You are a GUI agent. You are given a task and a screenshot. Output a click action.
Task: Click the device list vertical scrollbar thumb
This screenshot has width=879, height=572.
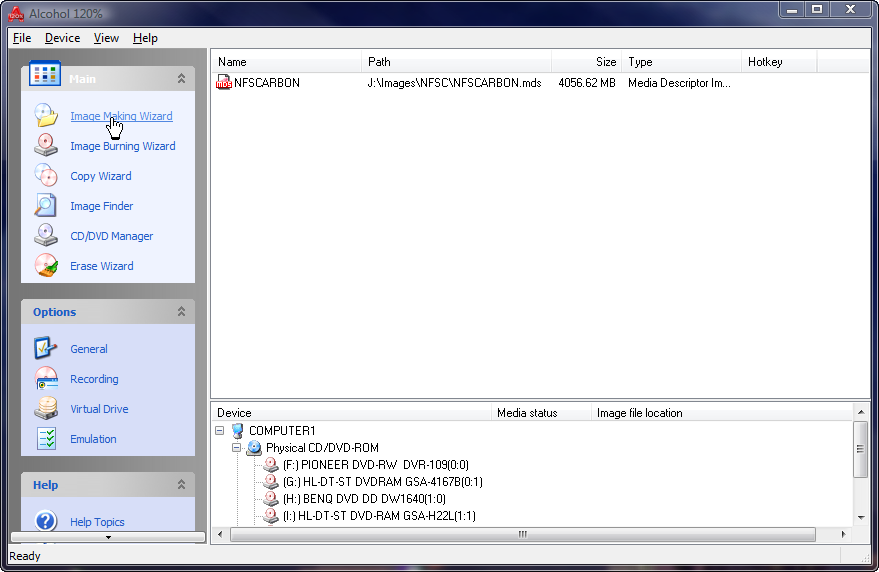(x=861, y=449)
